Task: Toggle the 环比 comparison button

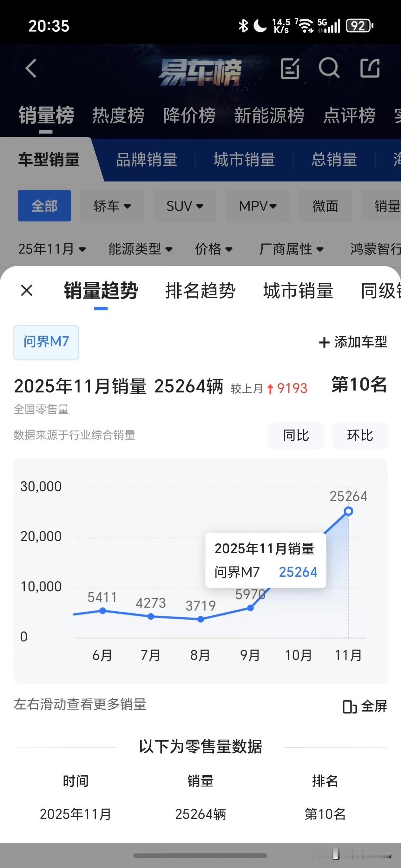Action: pyautogui.click(x=360, y=435)
